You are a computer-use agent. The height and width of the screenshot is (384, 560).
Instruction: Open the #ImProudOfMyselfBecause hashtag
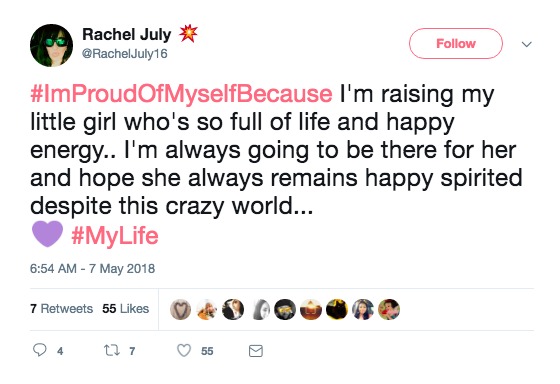click(x=181, y=94)
